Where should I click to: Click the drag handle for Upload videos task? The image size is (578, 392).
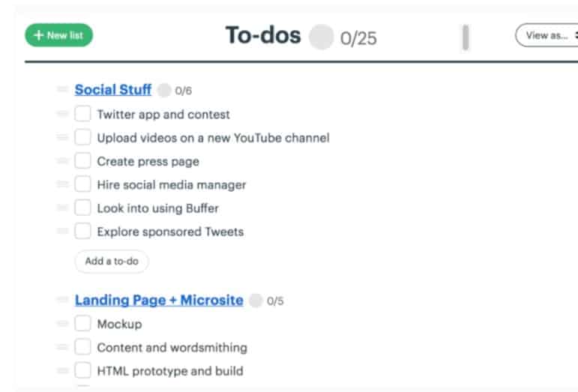62,137
